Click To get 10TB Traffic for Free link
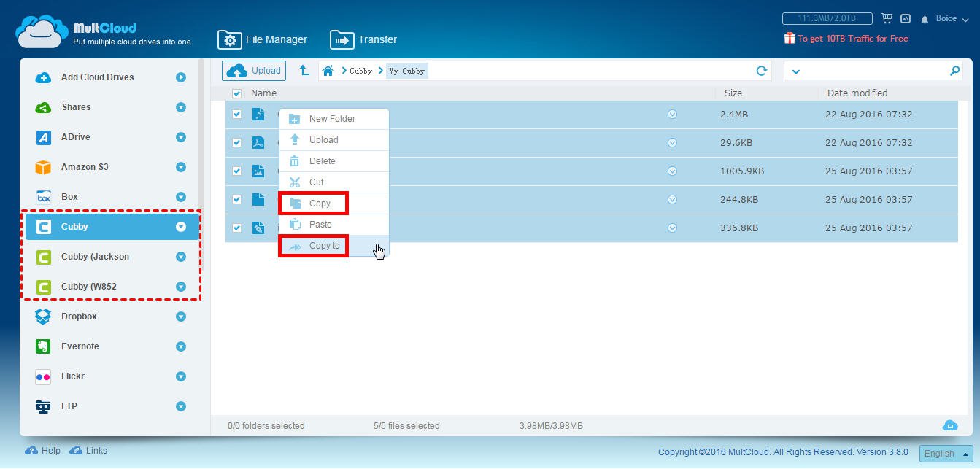 tap(846, 39)
